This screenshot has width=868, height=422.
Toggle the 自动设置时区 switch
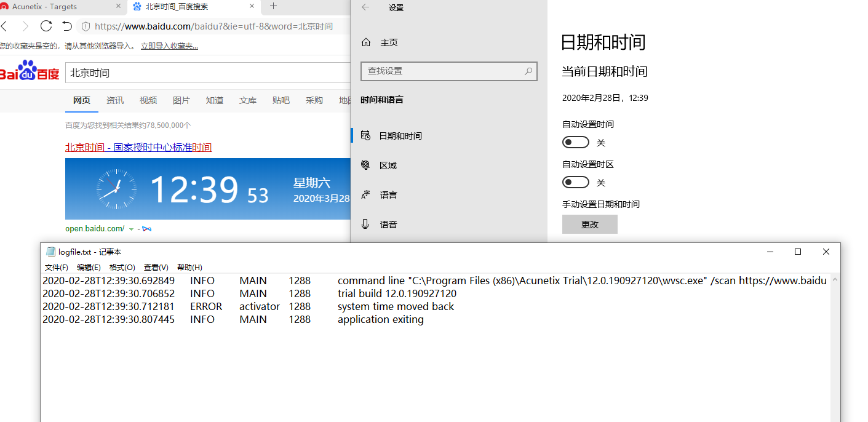(x=576, y=183)
